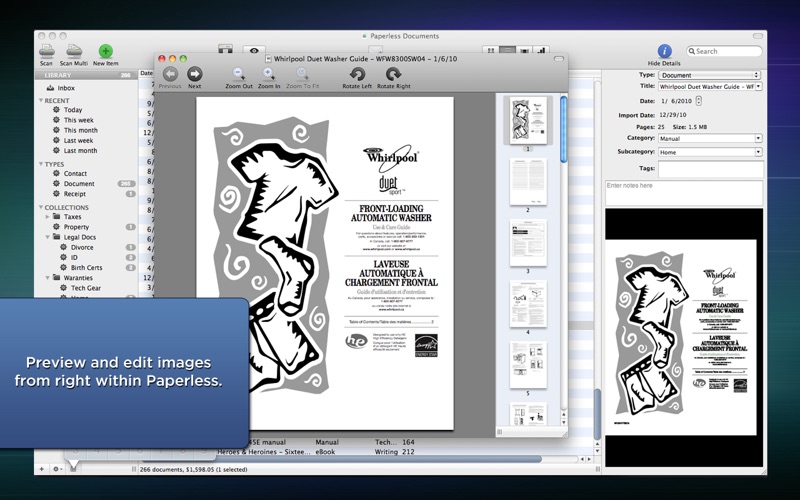This screenshot has height=500, width=800.
Task: Click the Scan Multi icon
Action: (x=74, y=51)
